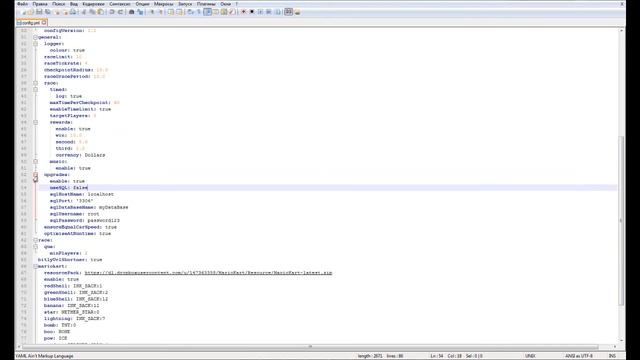Screen dimensions: 640x360
Task: Open the Плагины menu
Action: (206, 4)
